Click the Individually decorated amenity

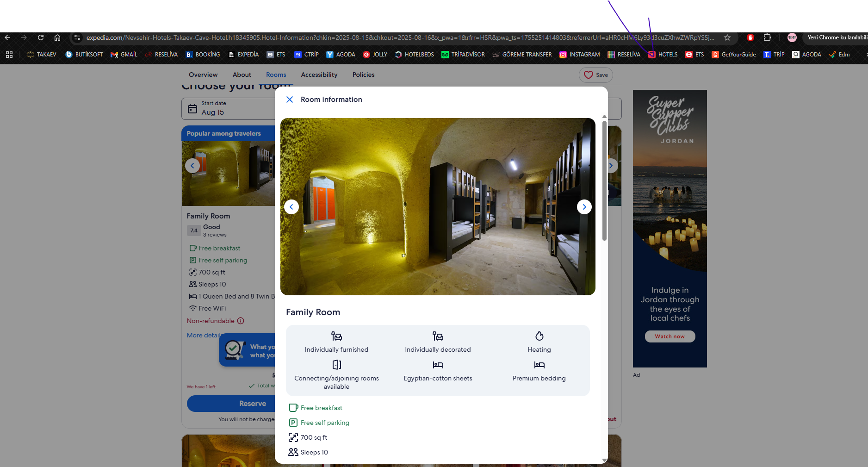tap(438, 342)
